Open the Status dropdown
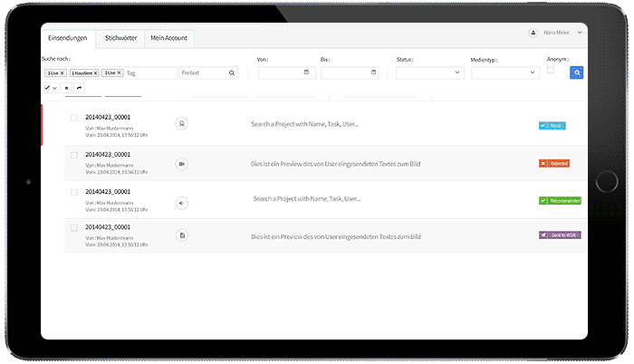Image resolution: width=634 pixels, height=364 pixels. click(430, 72)
